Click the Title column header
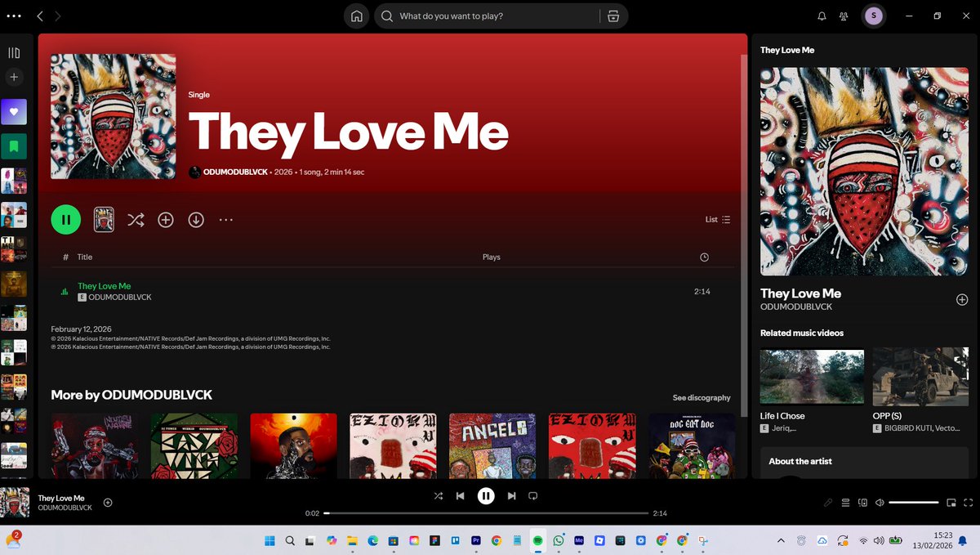 (x=85, y=257)
